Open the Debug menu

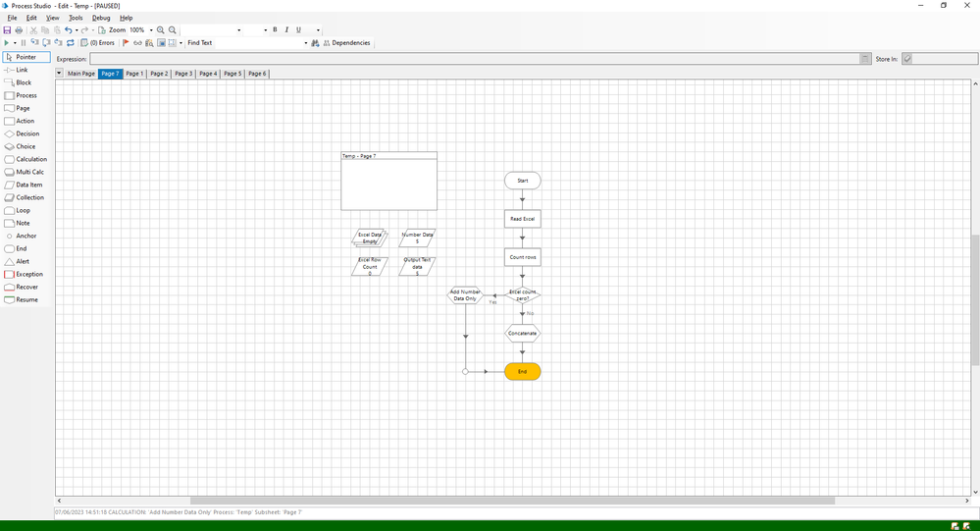tap(101, 18)
